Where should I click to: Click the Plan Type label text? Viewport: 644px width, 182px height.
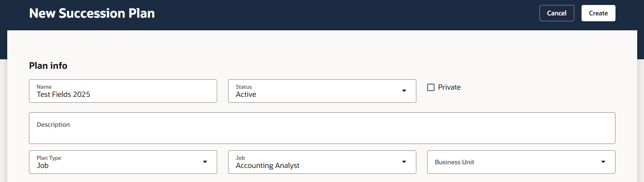tap(49, 158)
